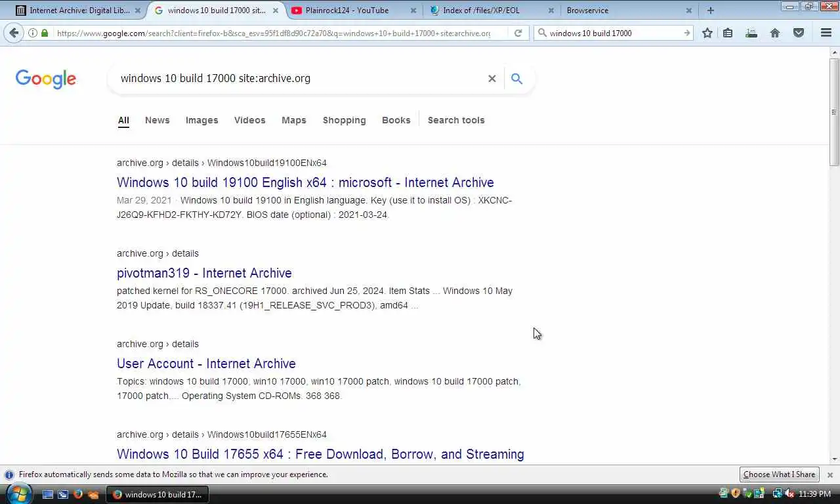The width and height of the screenshot is (840, 504).
Task: Select the Shopping search filter
Action: (344, 120)
